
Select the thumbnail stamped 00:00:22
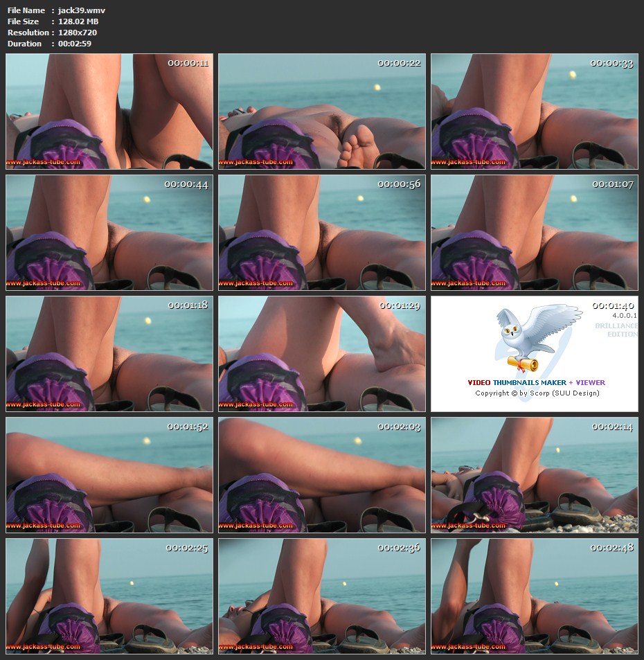point(322,112)
